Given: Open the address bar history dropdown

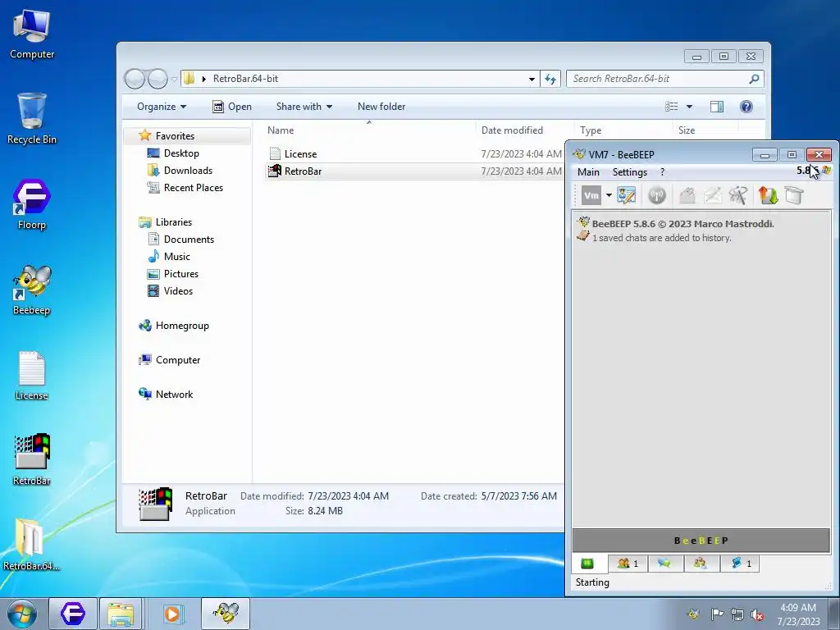Looking at the screenshot, I should 532,79.
